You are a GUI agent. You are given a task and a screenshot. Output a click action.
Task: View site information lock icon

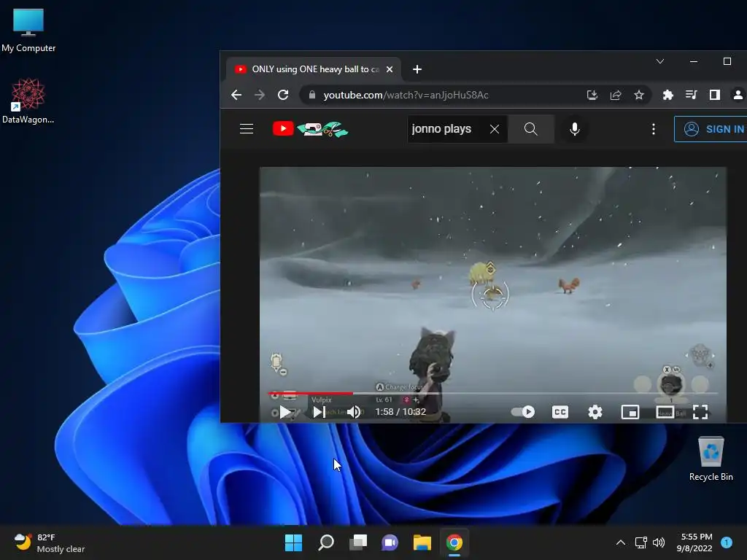click(x=312, y=95)
